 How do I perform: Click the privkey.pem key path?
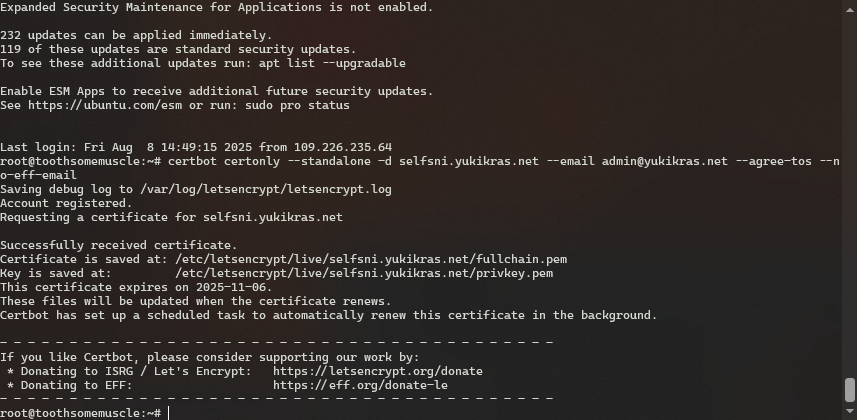(x=364, y=273)
